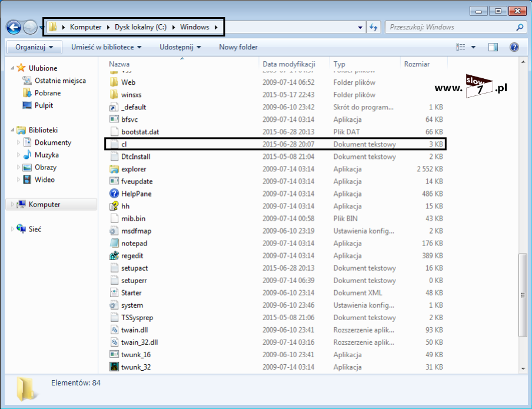532x409 pixels.
Task: Open the view options dropdown arrow
Action: pos(473,47)
